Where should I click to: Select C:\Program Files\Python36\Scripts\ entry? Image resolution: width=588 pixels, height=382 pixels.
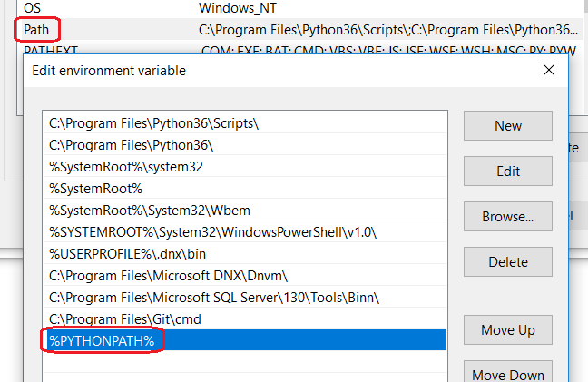(x=244, y=123)
